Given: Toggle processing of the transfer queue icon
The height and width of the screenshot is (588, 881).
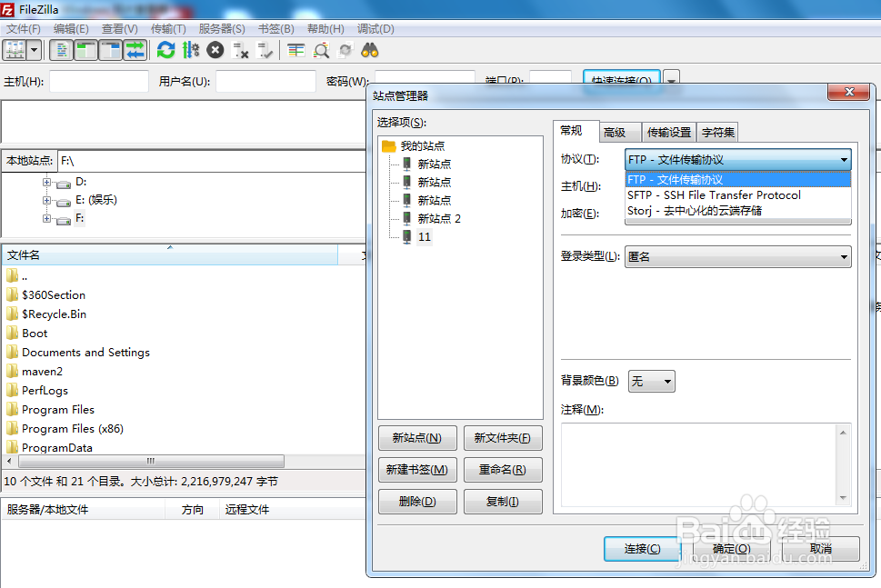Looking at the screenshot, I should tap(190, 51).
